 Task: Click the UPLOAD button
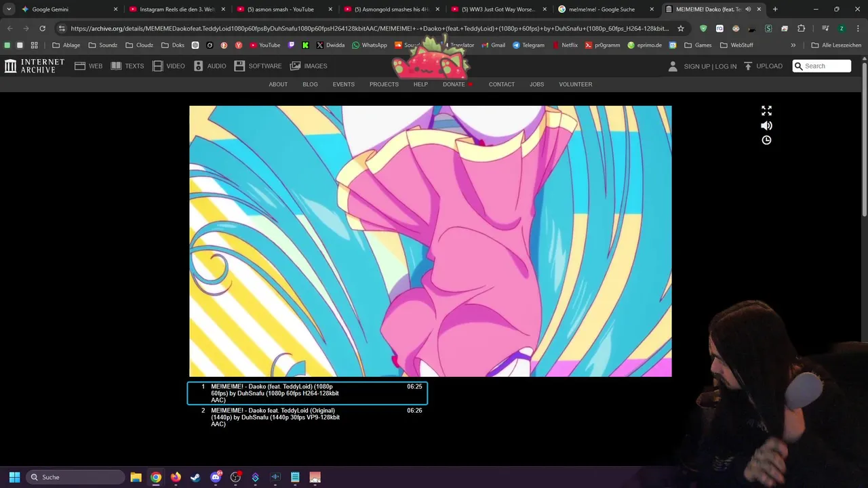(x=763, y=66)
